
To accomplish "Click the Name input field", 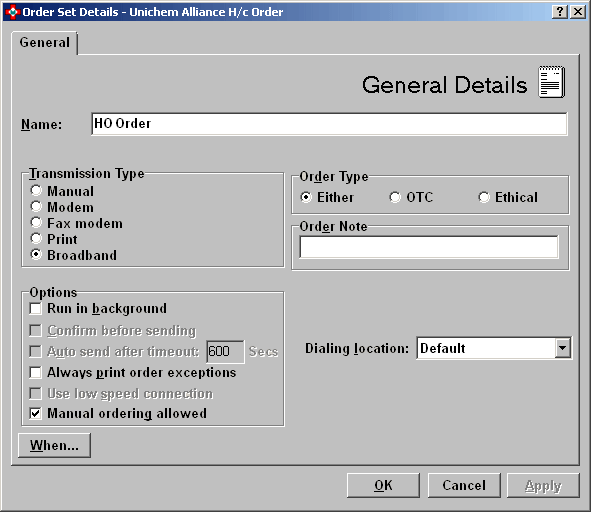I will pos(329,124).
